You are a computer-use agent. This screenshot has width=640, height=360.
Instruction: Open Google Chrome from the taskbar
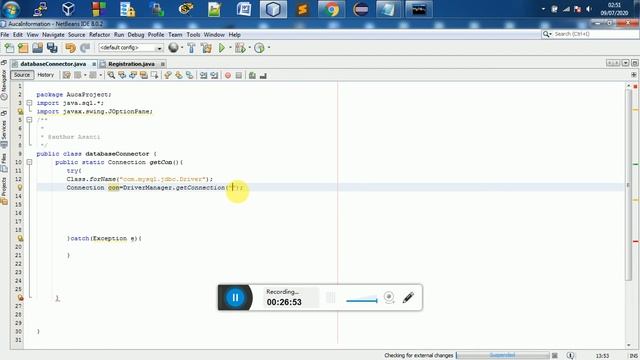(x=331, y=9)
